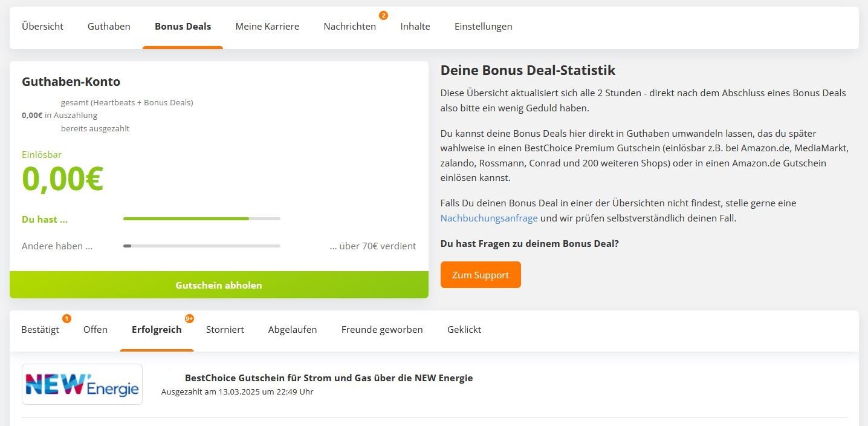Select the Bonus Deals tab
Viewport: 868px width, 426px height.
(183, 27)
